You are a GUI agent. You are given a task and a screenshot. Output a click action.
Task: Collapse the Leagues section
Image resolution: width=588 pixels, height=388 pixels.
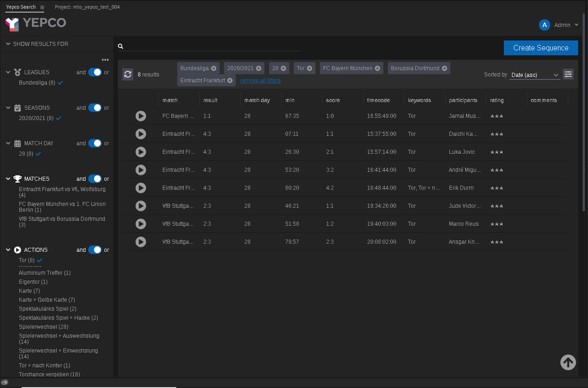(x=8, y=72)
